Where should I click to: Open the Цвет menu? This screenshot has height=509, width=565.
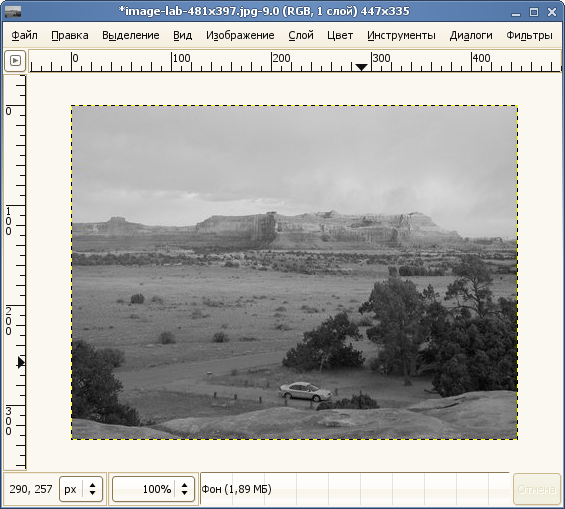coord(340,35)
